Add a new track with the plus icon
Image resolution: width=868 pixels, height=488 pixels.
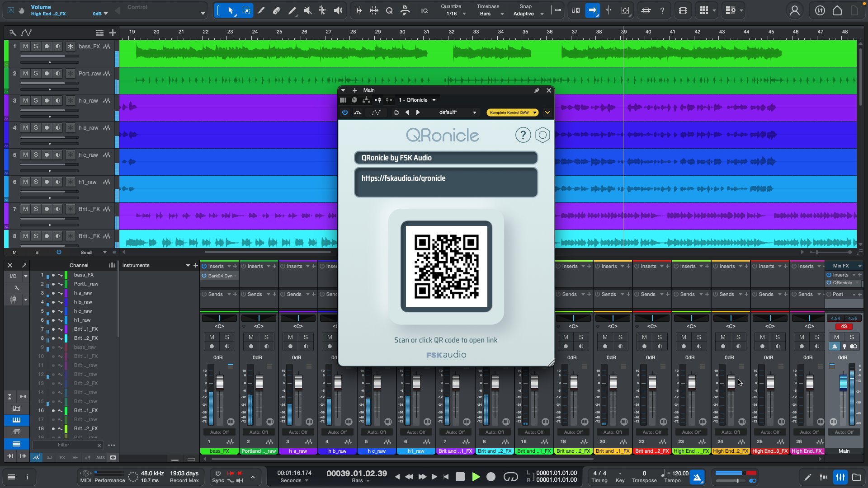click(x=113, y=33)
